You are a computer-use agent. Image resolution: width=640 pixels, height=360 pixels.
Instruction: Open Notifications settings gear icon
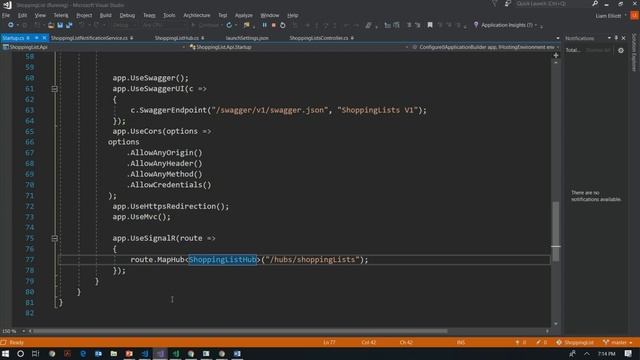(621, 51)
